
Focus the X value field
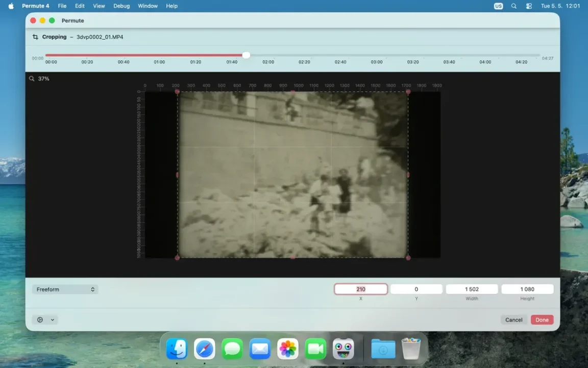[x=361, y=289]
